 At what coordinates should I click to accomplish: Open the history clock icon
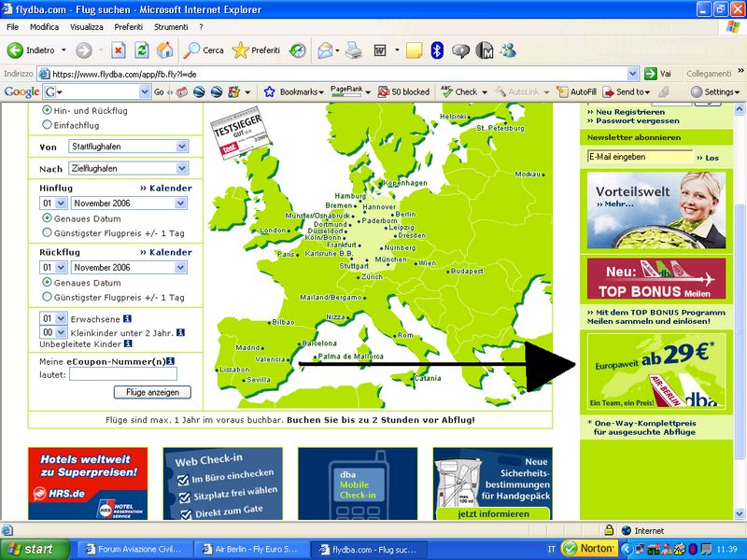(x=298, y=50)
